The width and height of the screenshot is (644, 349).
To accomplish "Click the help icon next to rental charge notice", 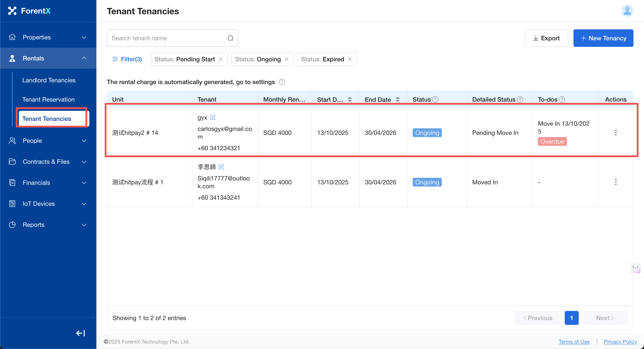I will (282, 82).
